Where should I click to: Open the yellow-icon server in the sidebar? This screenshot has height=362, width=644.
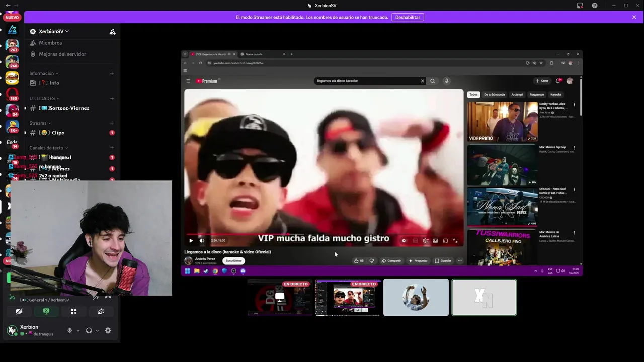tap(12, 78)
